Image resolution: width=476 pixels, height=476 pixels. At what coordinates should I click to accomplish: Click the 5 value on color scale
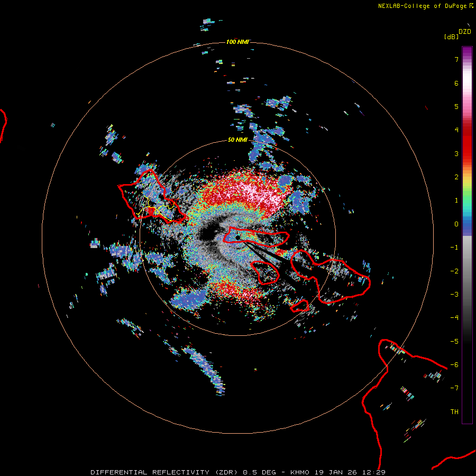[456, 106]
